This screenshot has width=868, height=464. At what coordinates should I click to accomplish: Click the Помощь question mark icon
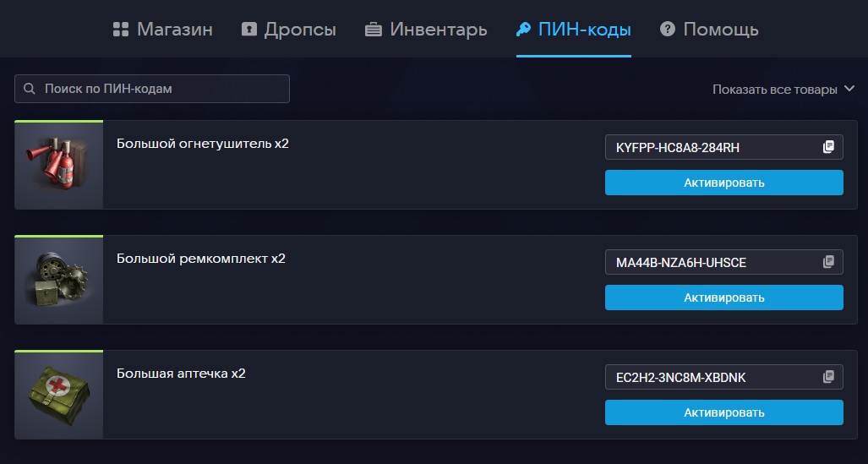click(x=668, y=30)
